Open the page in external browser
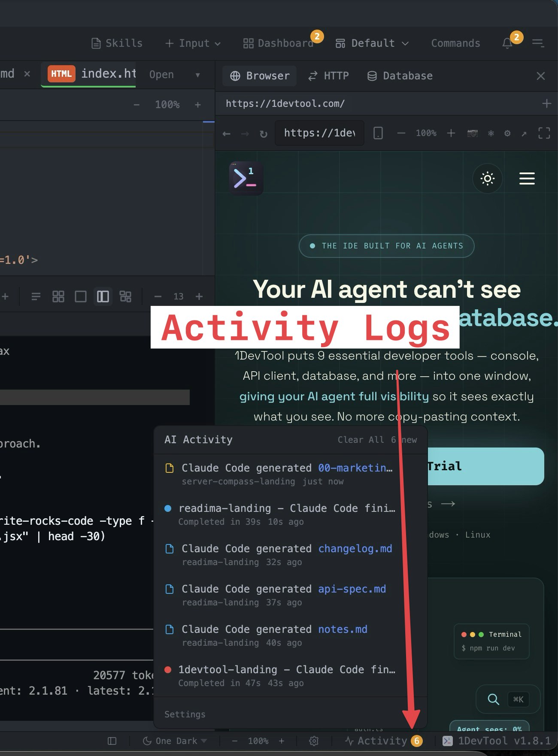This screenshot has height=756, width=558. coord(524,134)
